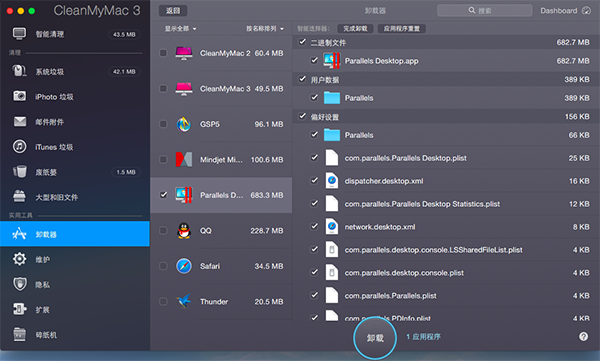Uncheck the 用户数据 group checkbox
Image resolution: width=600 pixels, height=361 pixels.
click(x=302, y=79)
